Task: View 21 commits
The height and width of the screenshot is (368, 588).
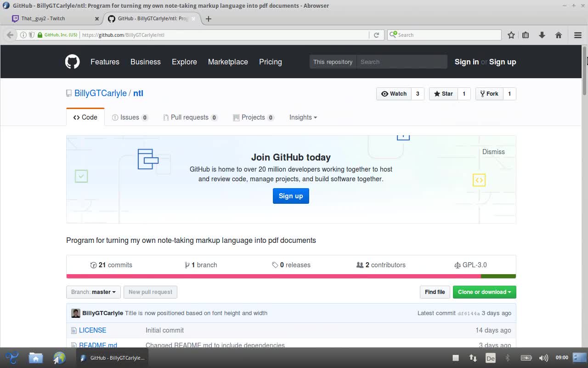Action: tap(111, 265)
